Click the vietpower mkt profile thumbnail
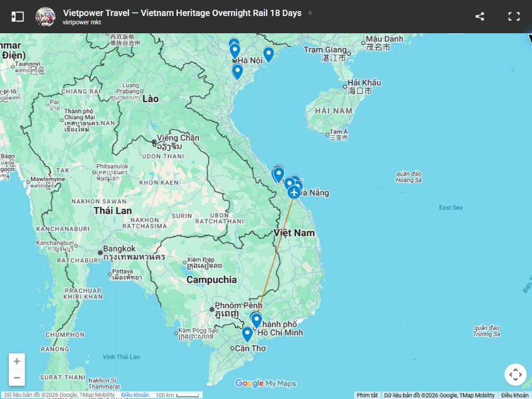532x399 pixels. 45,17
